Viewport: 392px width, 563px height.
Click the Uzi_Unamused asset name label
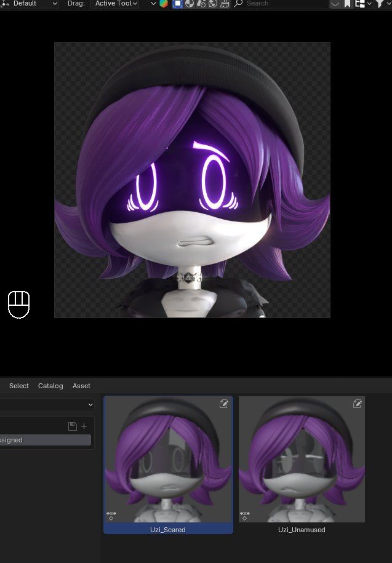pos(302,530)
